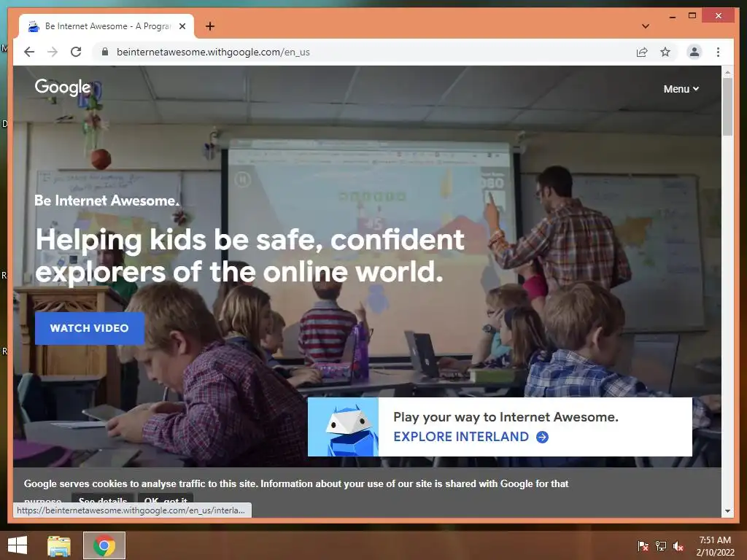This screenshot has width=747, height=560.
Task: Close the Be Internet Awesome tab
Action: tap(182, 26)
